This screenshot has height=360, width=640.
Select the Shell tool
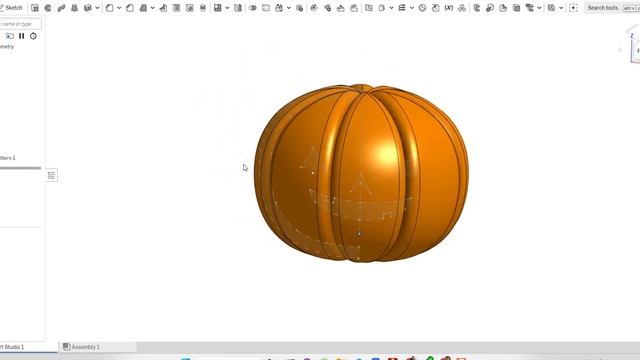tap(176, 8)
